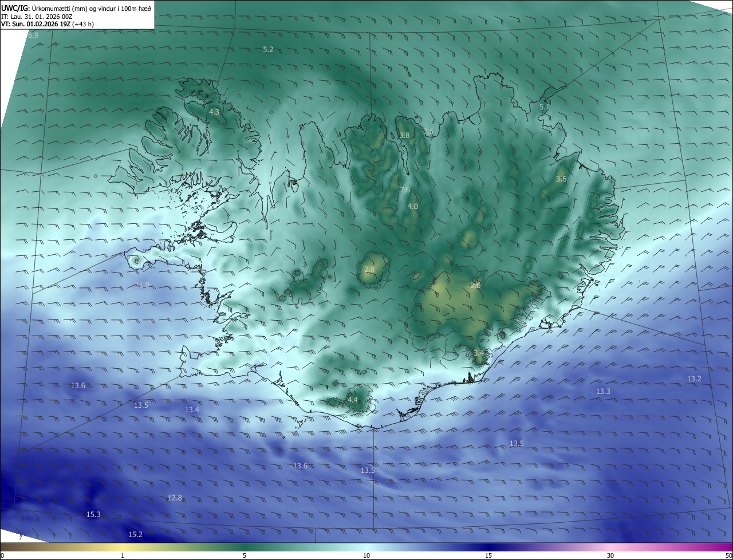
Task: Click the 5 tick on the color scale
Action: [x=245, y=555]
